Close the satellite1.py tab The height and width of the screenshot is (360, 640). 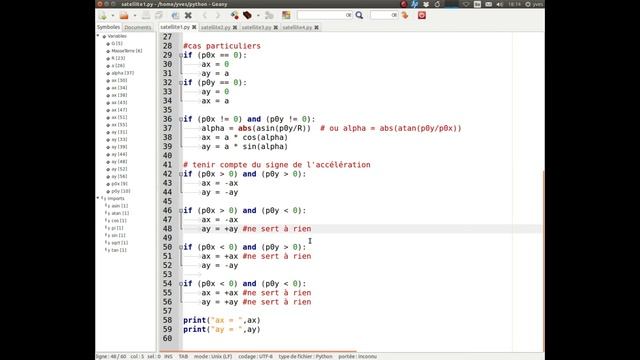tap(194, 27)
